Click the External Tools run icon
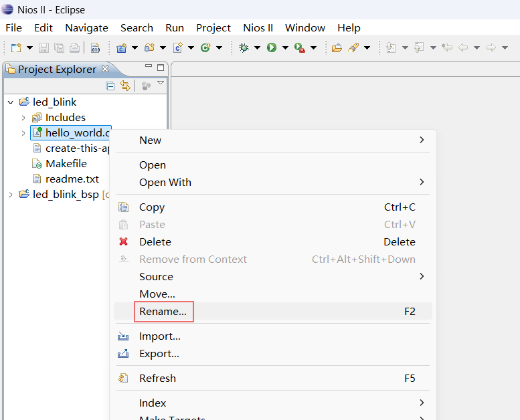 tap(300, 47)
